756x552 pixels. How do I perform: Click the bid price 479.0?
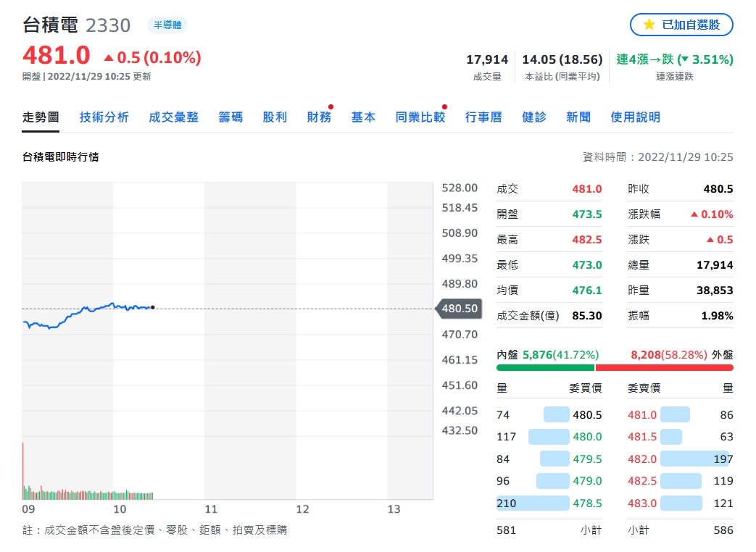[x=587, y=481]
